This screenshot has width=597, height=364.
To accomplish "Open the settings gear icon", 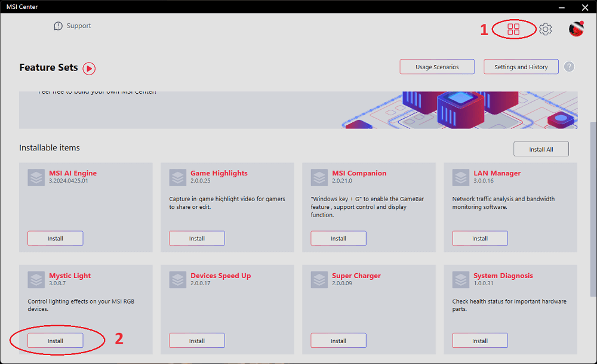I will [x=545, y=29].
